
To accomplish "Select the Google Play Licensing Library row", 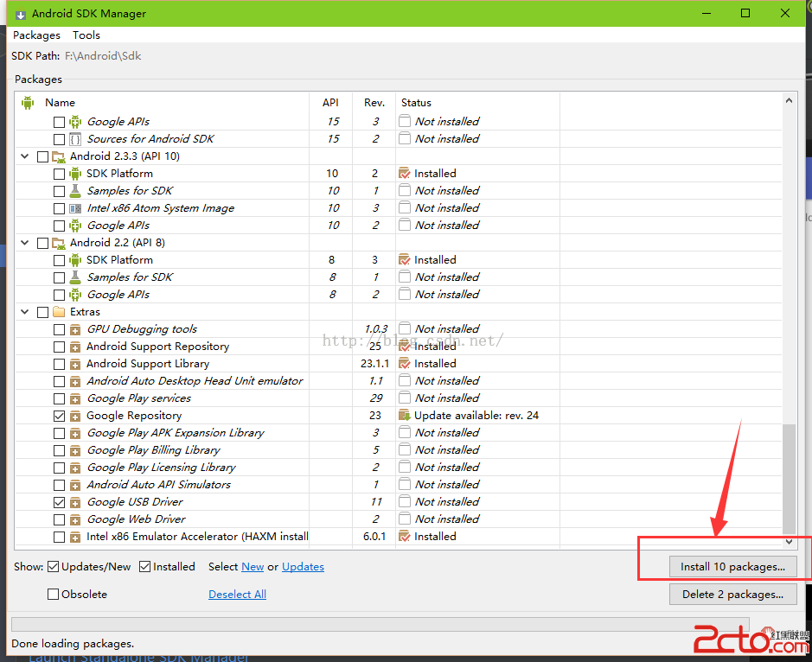I will (399, 468).
